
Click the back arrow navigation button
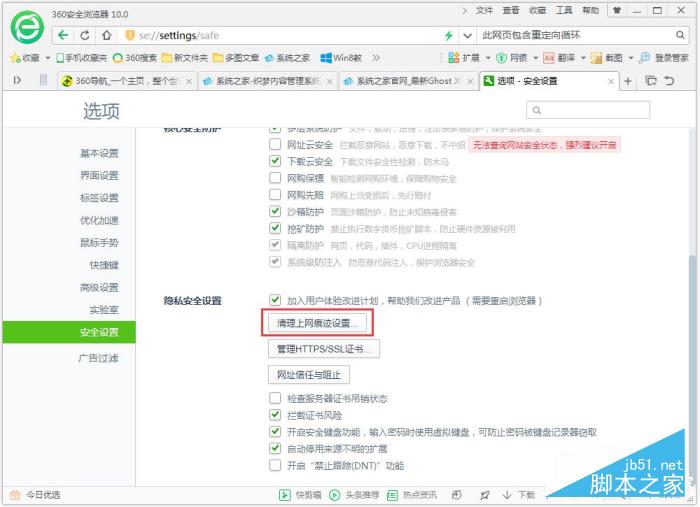coord(63,35)
